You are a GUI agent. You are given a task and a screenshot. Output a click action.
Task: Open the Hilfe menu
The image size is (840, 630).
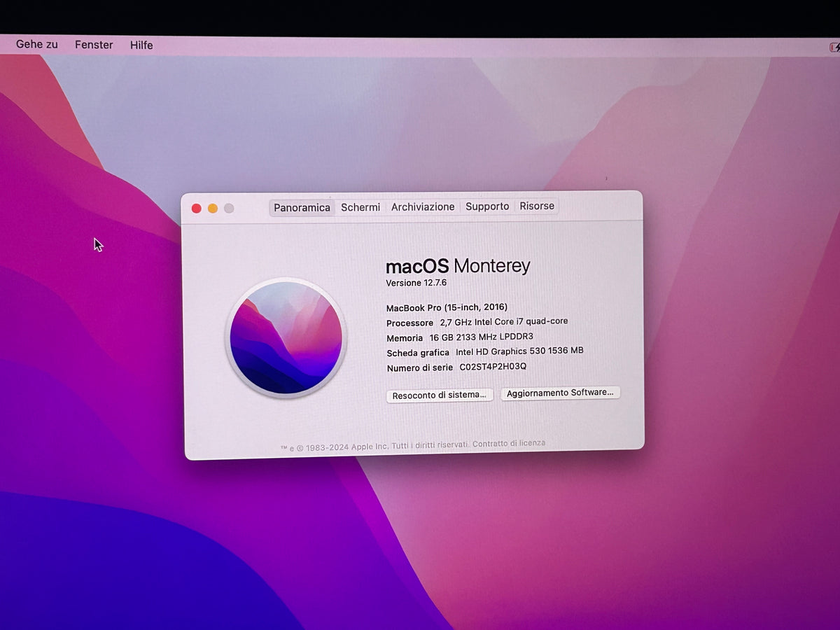click(141, 45)
